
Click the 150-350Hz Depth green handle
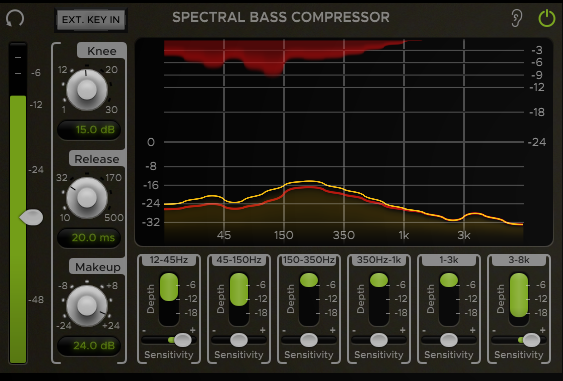[309, 280]
